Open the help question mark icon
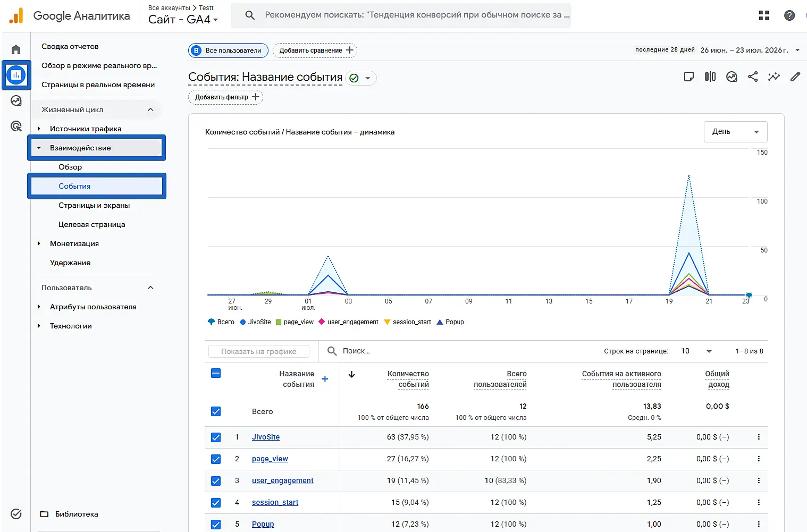The height and width of the screenshot is (532, 807). click(x=789, y=15)
